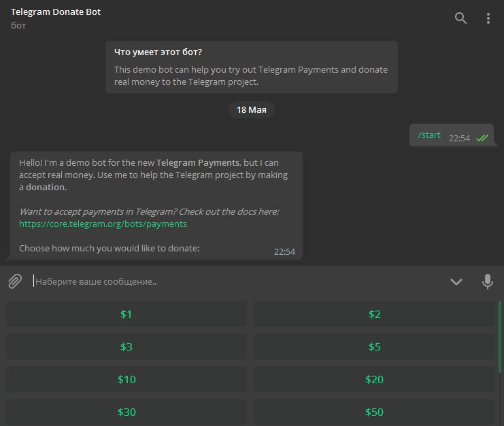Focus the message input field
The width and height of the screenshot is (504, 426).
tap(238, 281)
